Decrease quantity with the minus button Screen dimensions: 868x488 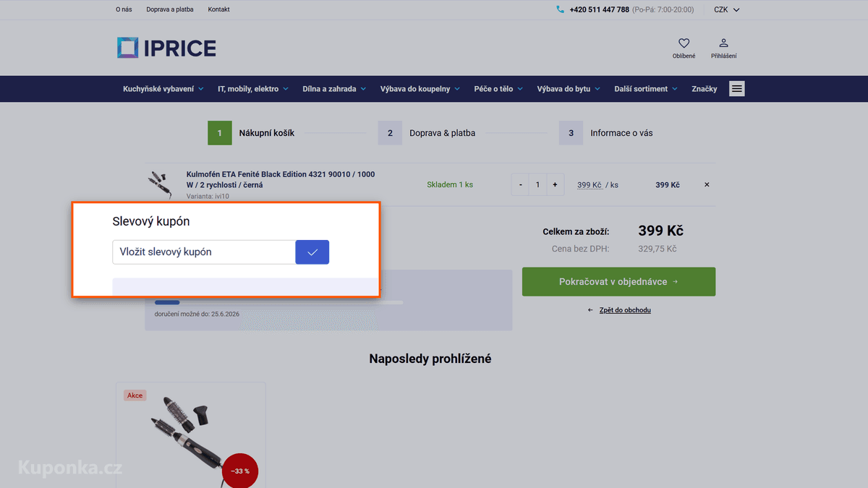(x=520, y=184)
